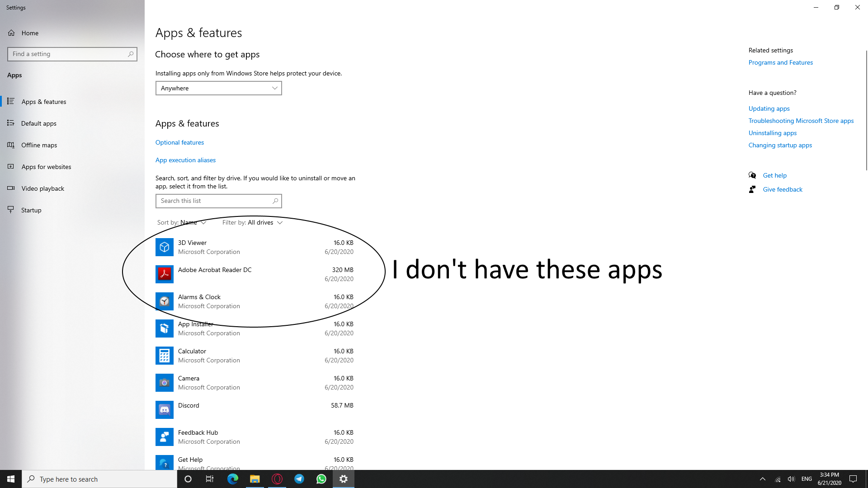Click the Give feedback link
868x488 pixels.
point(783,189)
